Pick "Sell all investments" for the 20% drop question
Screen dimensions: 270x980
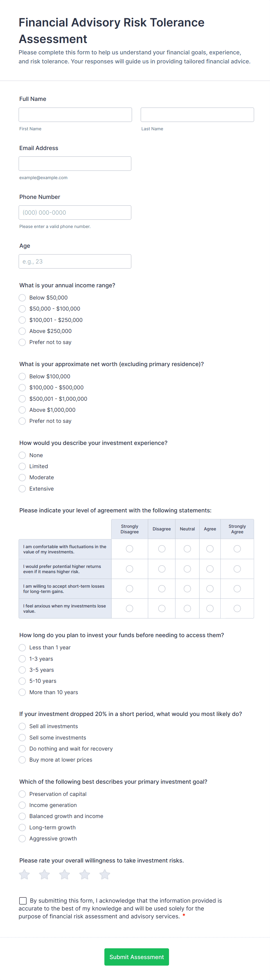coord(22,726)
